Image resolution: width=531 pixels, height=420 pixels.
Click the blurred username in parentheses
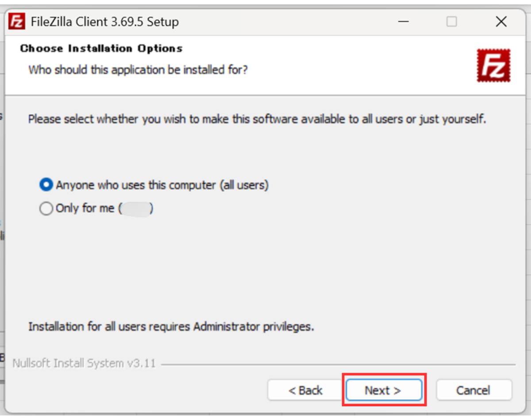(x=135, y=209)
